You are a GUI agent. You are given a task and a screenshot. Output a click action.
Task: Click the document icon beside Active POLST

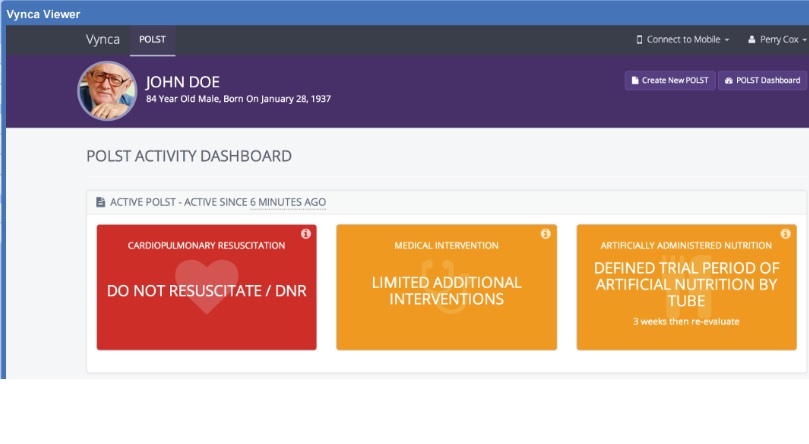coord(101,202)
